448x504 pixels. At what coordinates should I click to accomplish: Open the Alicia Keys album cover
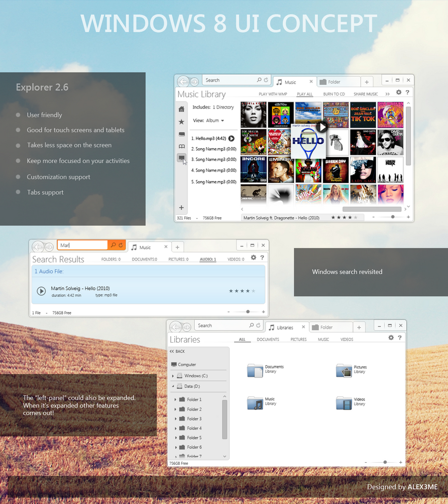pos(253,115)
